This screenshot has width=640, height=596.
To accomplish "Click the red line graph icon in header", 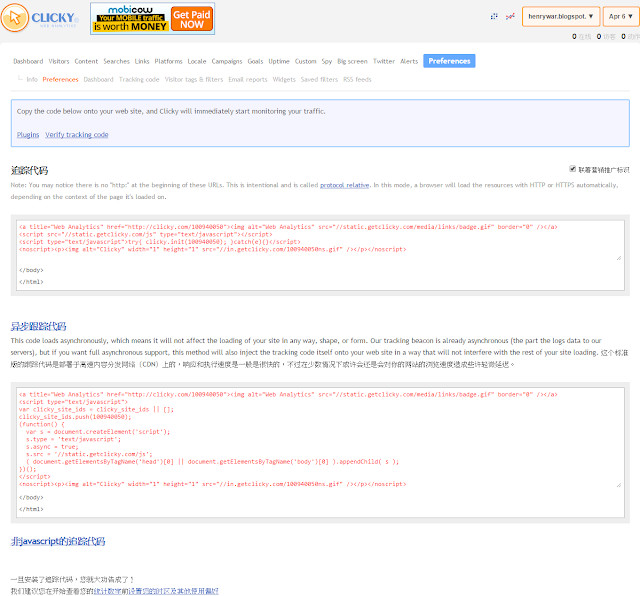I will click(x=510, y=16).
